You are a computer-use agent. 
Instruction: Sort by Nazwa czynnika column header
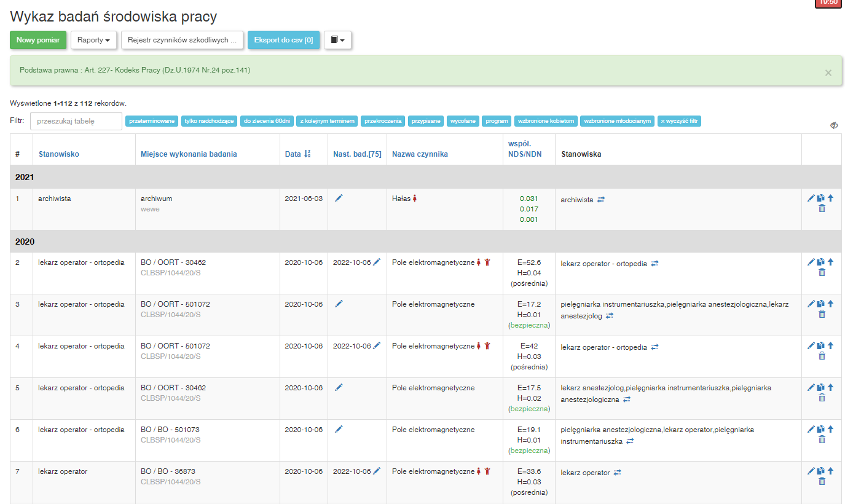tap(420, 154)
